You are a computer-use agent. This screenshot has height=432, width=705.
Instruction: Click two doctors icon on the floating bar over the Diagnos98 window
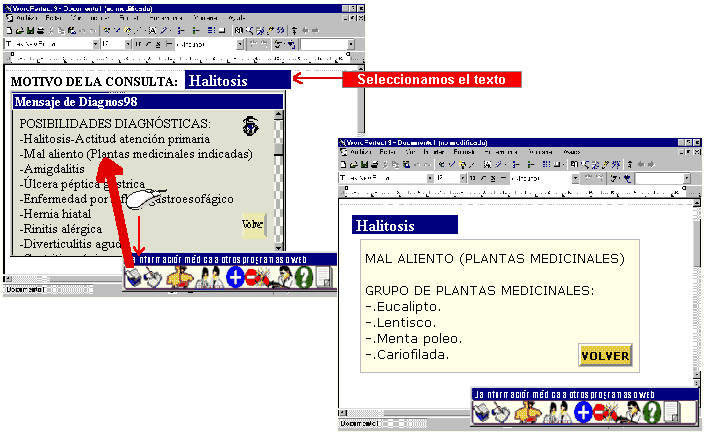(x=210, y=277)
